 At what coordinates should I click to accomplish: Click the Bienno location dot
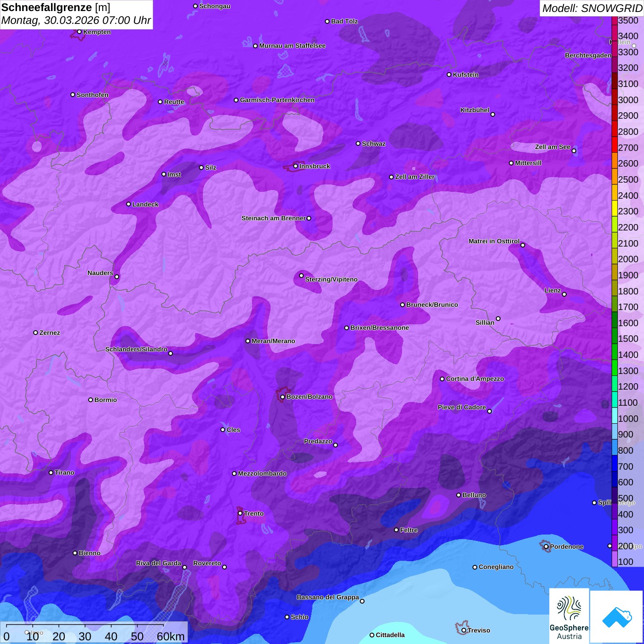[x=75, y=553]
